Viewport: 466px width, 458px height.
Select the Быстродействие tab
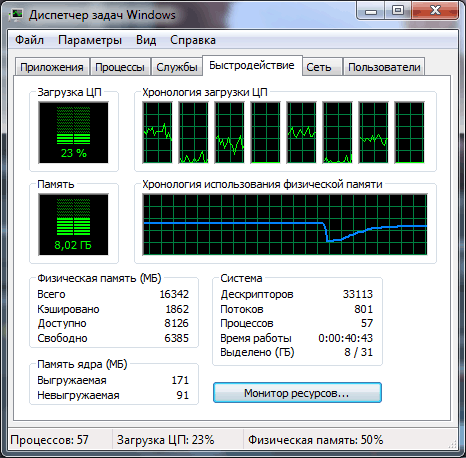point(252,65)
